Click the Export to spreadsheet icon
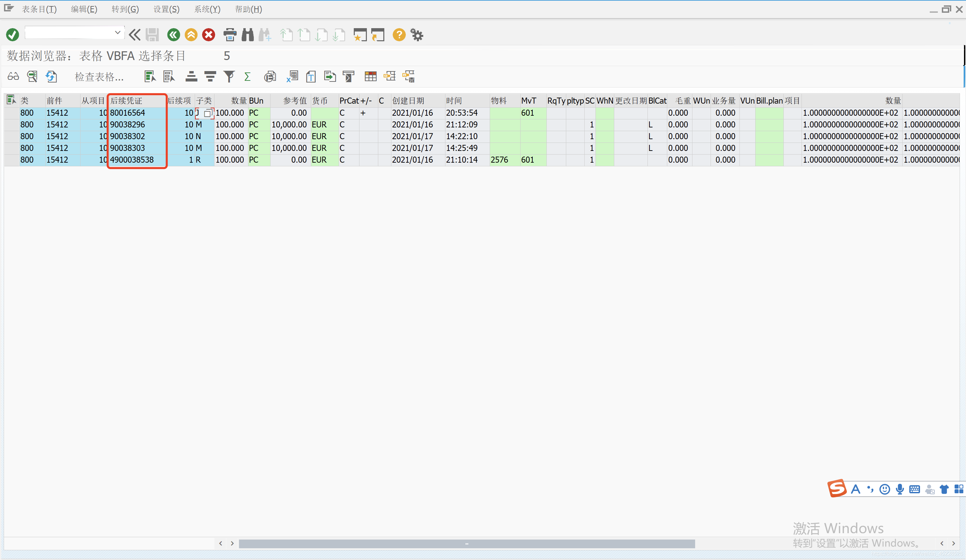The height and width of the screenshot is (560, 966). click(292, 76)
